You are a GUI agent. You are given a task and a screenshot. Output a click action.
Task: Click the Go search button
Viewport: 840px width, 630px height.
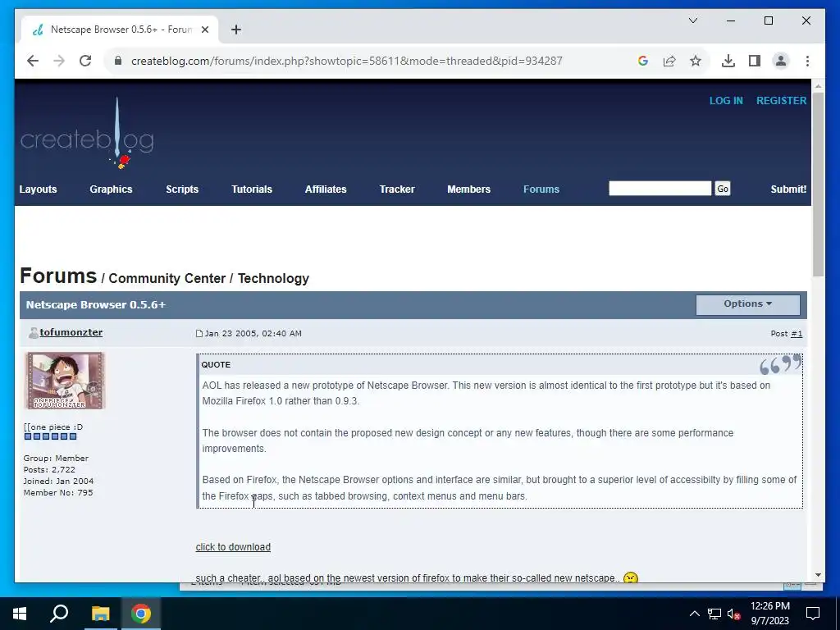(723, 189)
